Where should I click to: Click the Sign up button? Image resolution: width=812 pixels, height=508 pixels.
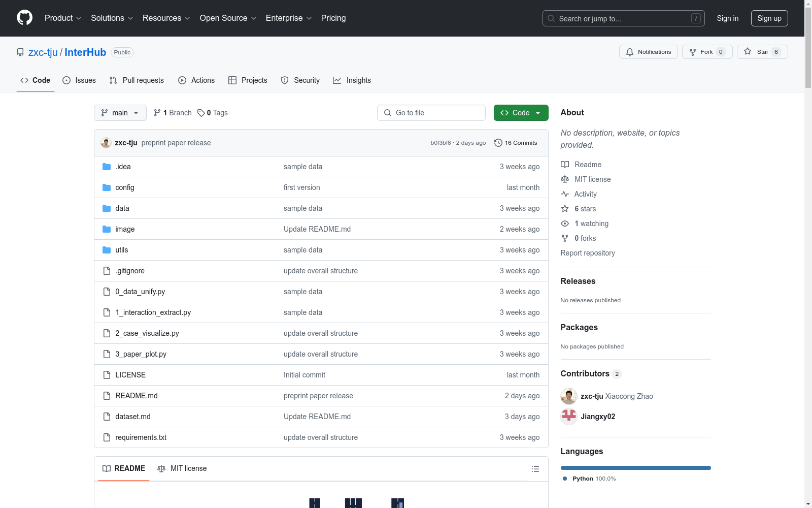(769, 18)
